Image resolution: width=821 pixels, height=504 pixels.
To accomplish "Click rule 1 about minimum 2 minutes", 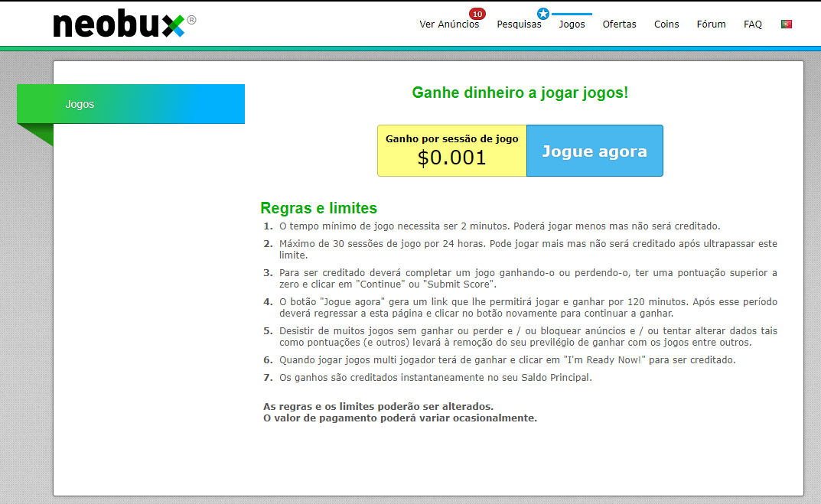I will (x=500, y=226).
